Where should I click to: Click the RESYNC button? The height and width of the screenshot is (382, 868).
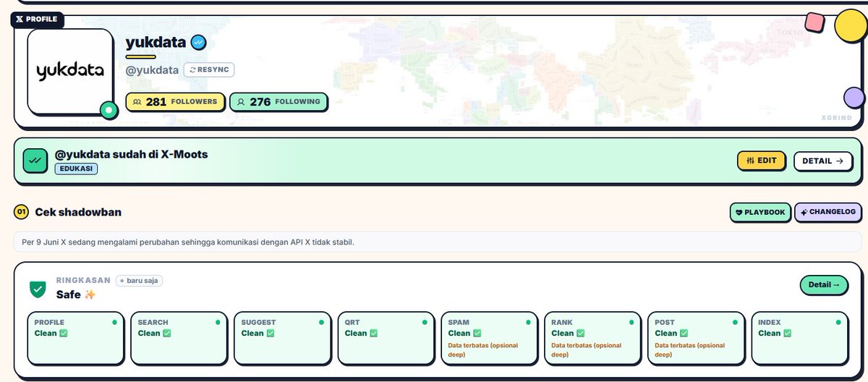tap(209, 70)
